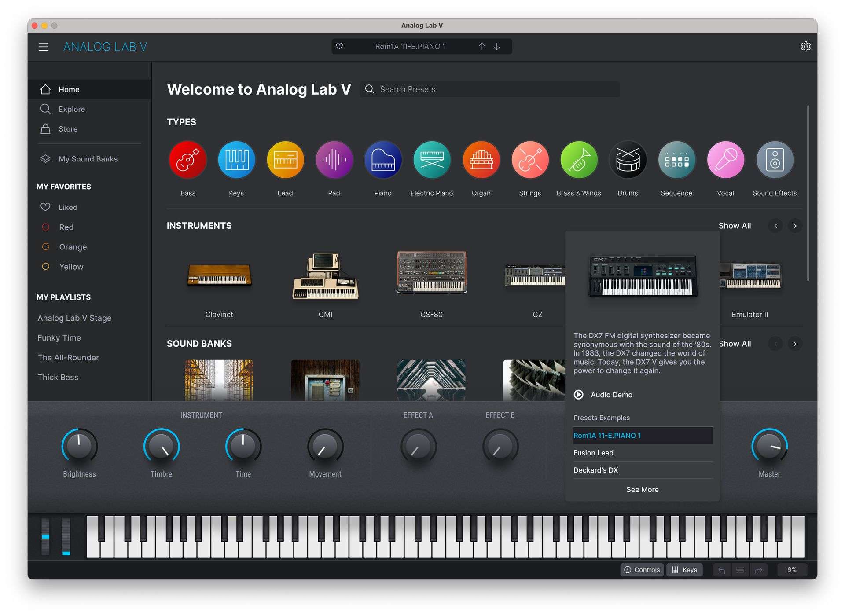Click the Time knob

243,446
